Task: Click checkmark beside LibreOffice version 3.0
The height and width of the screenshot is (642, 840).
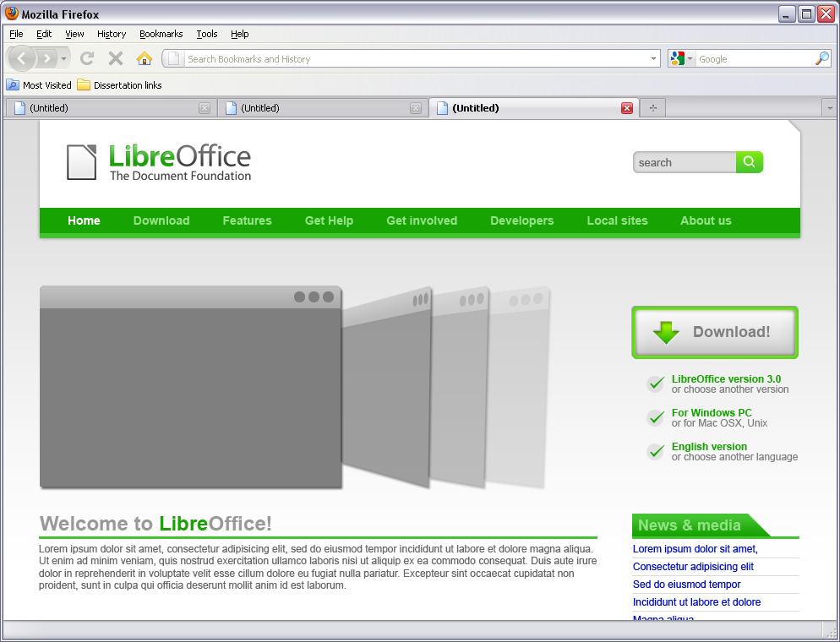Action: pos(655,384)
